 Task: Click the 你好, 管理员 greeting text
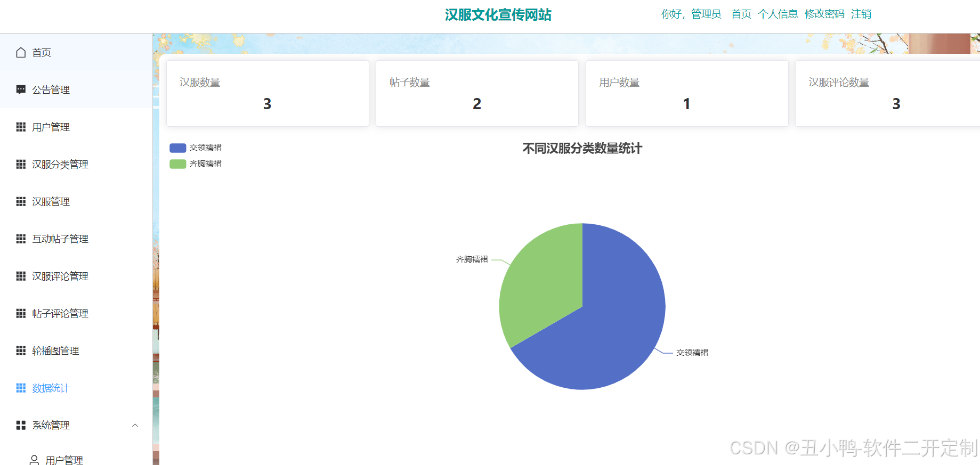click(x=691, y=14)
